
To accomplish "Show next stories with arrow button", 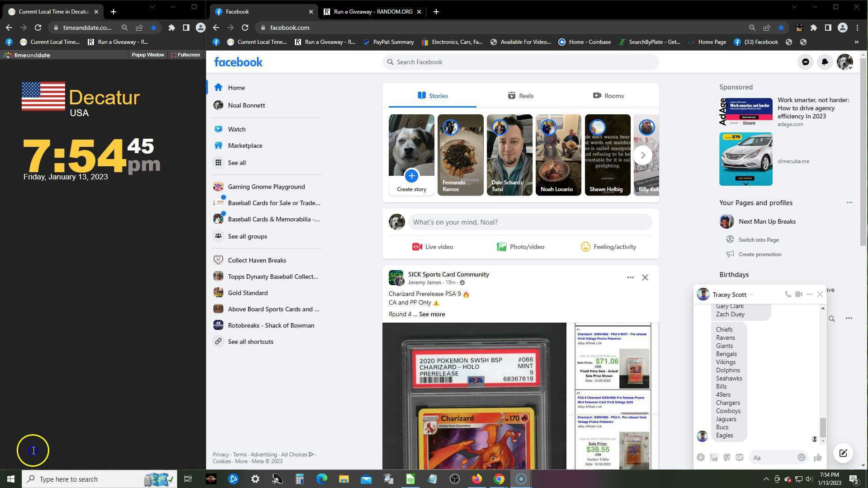I will click(642, 155).
